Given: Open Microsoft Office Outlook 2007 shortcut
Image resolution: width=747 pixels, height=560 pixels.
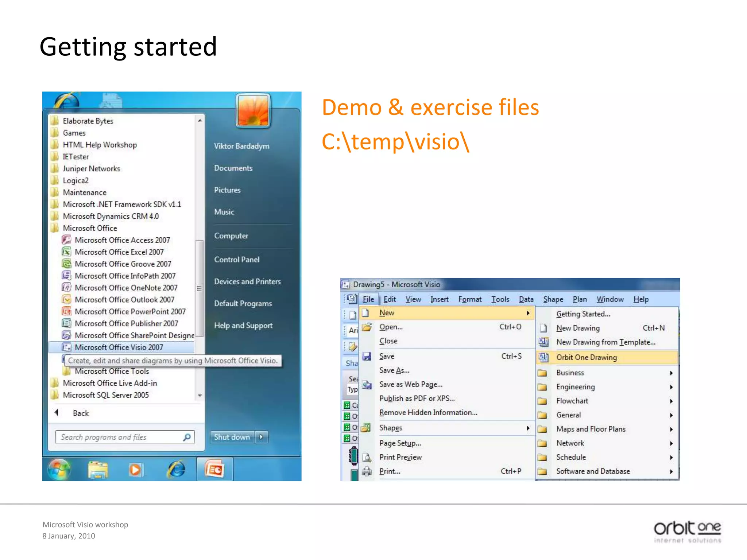Looking at the screenshot, I should 124,300.
